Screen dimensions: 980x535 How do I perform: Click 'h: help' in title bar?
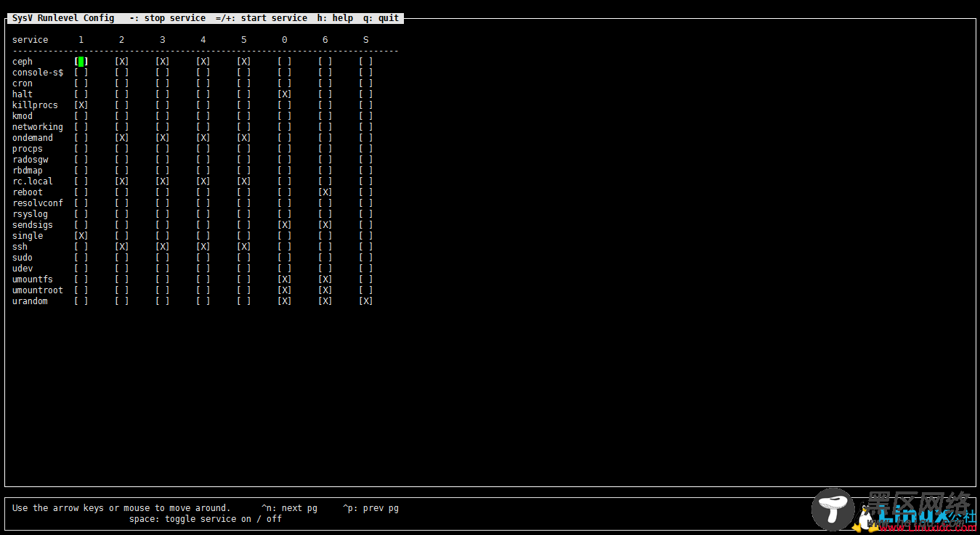335,18
